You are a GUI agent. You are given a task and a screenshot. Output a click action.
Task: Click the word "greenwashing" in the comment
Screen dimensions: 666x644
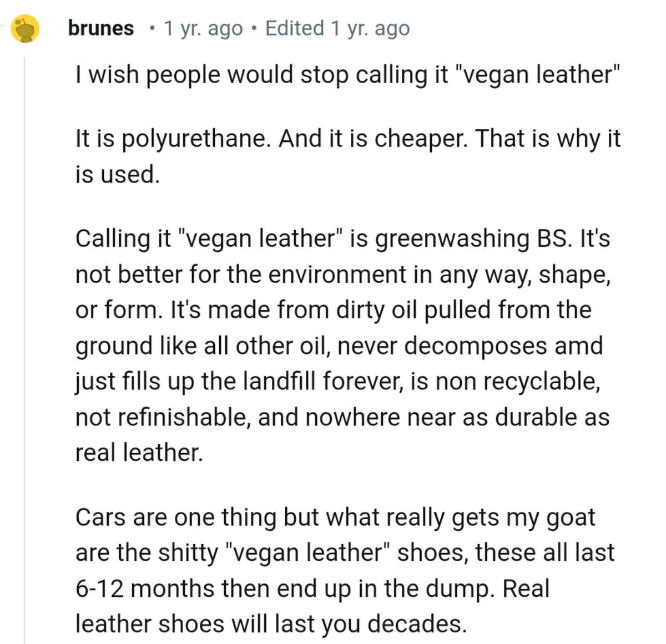pos(452,239)
